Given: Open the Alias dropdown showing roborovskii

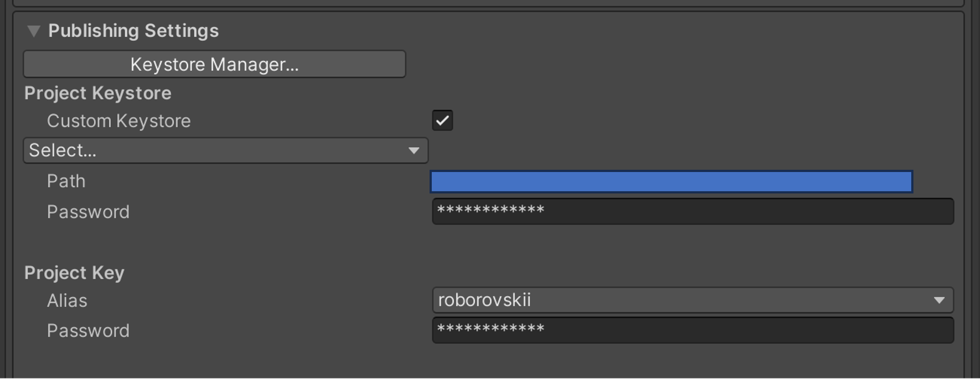Looking at the screenshot, I should click(693, 300).
